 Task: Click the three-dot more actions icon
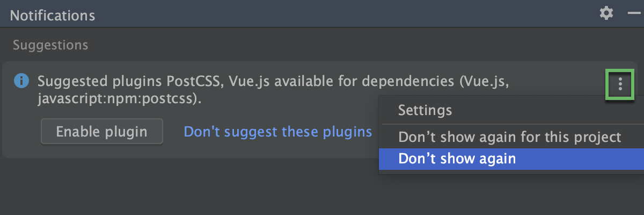click(620, 84)
